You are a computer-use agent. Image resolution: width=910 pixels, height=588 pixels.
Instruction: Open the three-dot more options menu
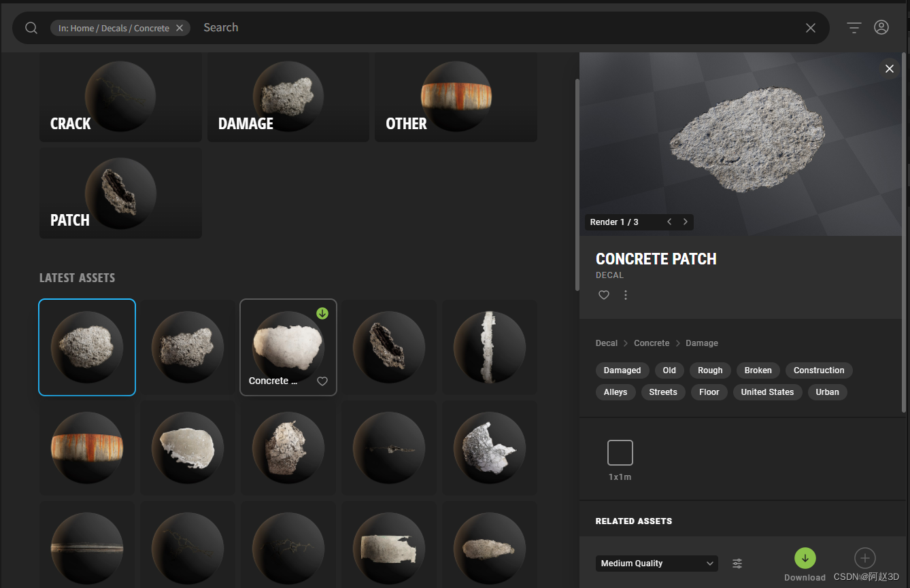point(626,295)
